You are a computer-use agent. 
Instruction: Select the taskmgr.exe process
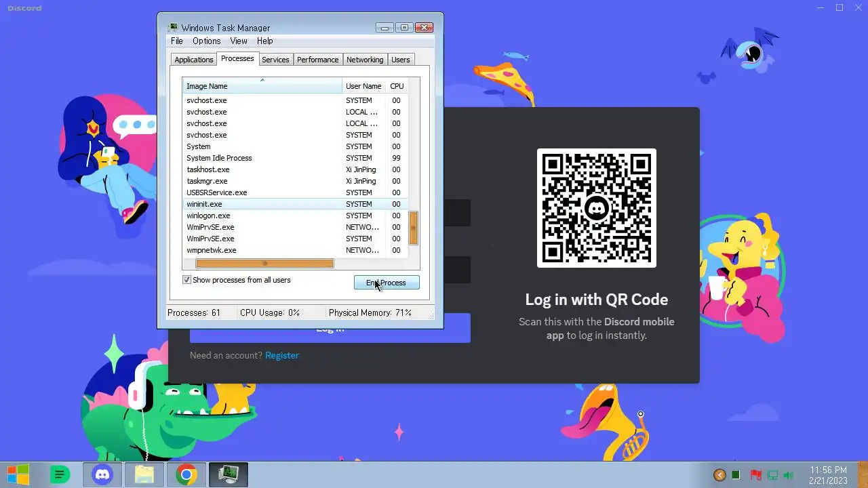click(x=295, y=181)
